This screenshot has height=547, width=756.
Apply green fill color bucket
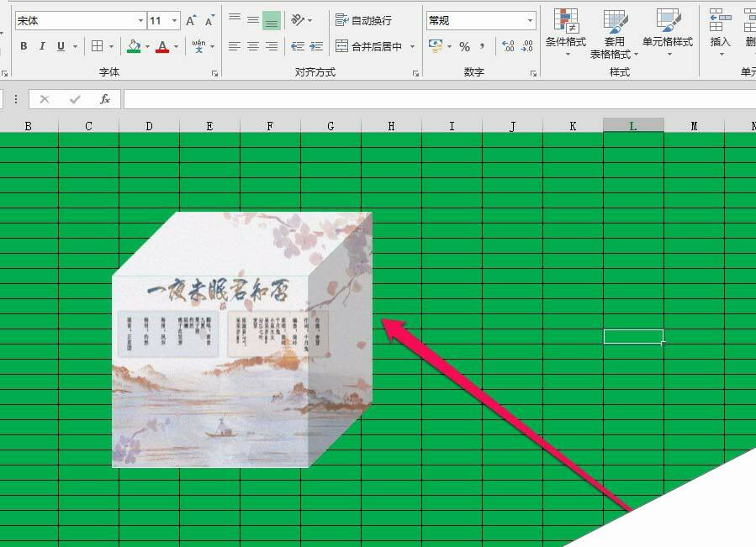click(134, 46)
